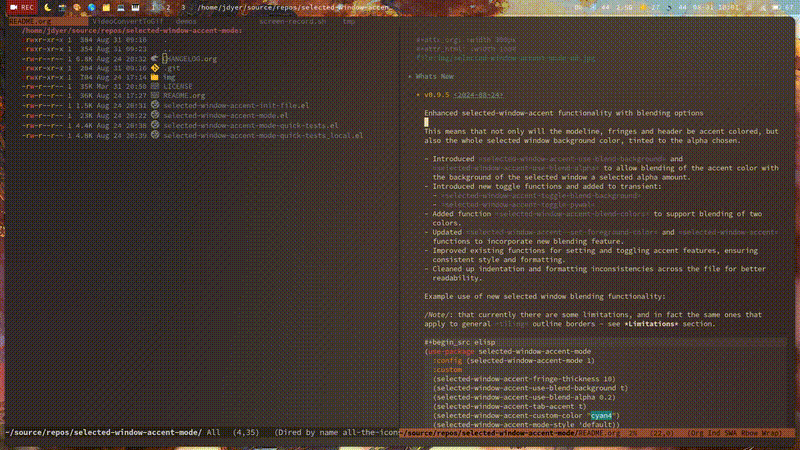Click the Org Ind SWA Rbow Wrap mode indicator

pyautogui.click(x=735, y=433)
